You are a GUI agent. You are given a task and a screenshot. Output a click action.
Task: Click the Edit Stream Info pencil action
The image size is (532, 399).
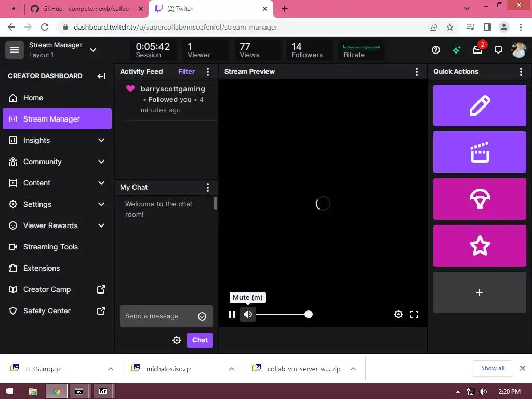click(x=480, y=105)
